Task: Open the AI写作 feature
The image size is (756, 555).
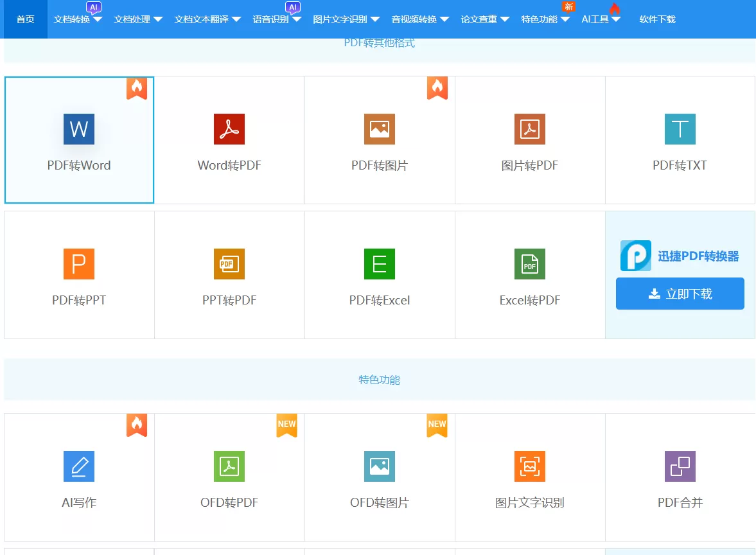Action: pyautogui.click(x=78, y=477)
